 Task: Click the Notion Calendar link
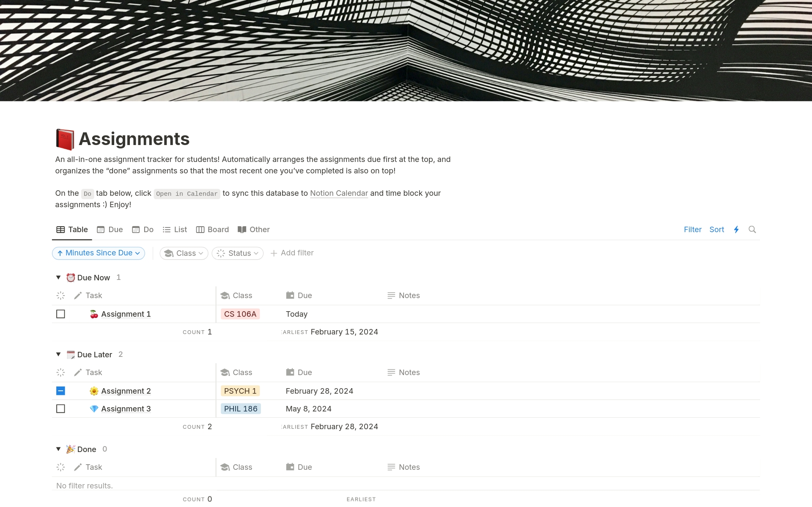click(x=339, y=193)
